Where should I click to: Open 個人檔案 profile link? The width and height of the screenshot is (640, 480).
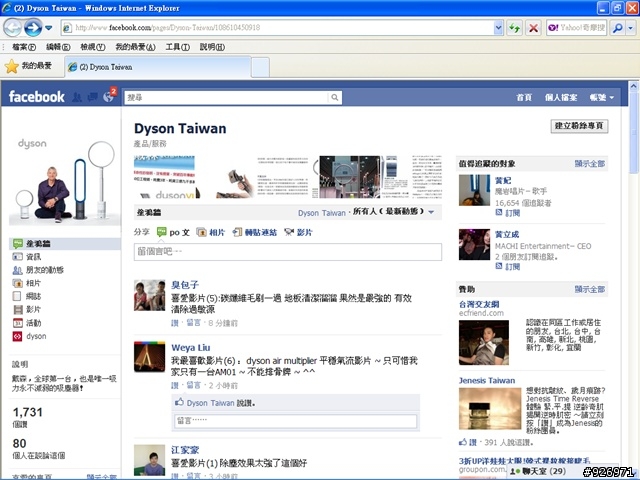[x=561, y=98]
